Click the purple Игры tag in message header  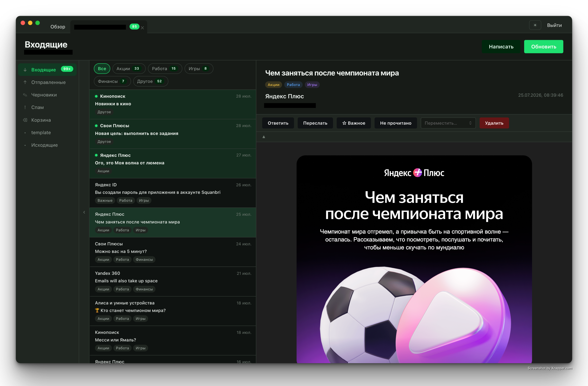312,85
